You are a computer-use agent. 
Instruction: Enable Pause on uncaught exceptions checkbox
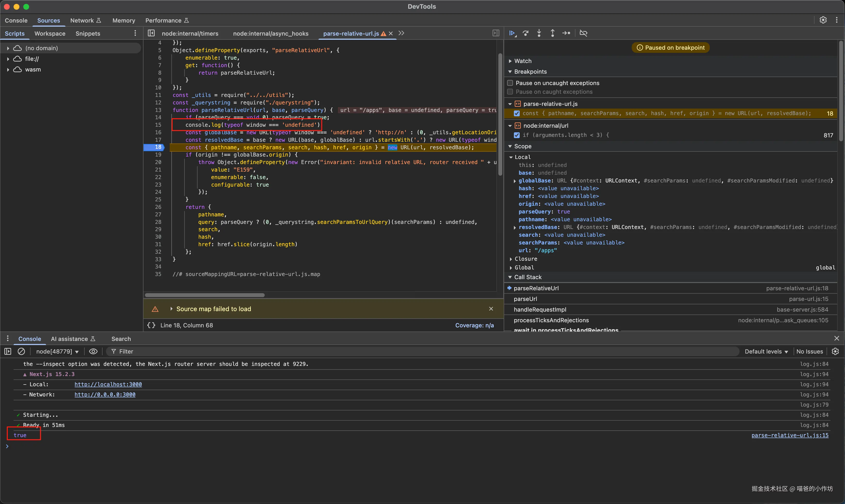[510, 83]
